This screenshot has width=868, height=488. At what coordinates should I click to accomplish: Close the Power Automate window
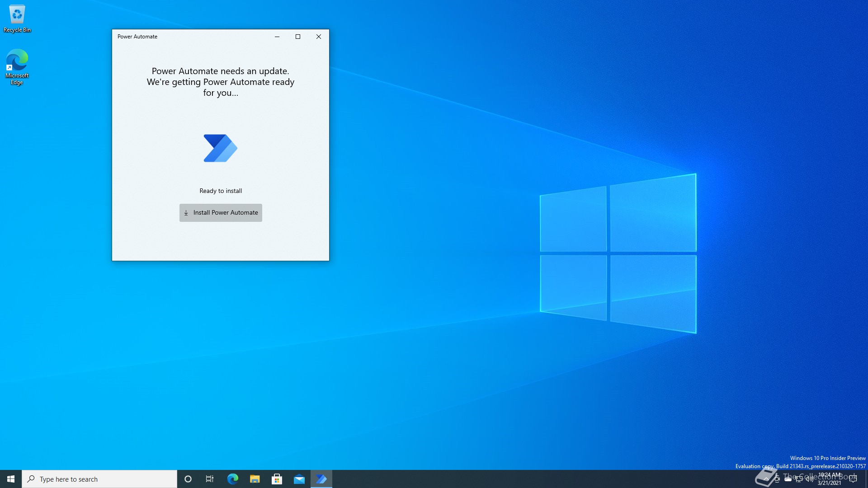click(x=319, y=37)
